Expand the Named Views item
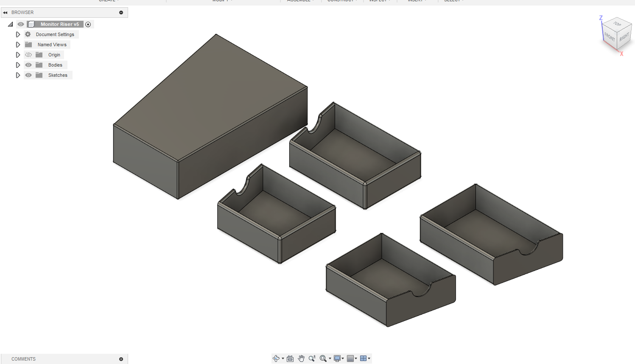The width and height of the screenshot is (635, 364). (x=18, y=44)
